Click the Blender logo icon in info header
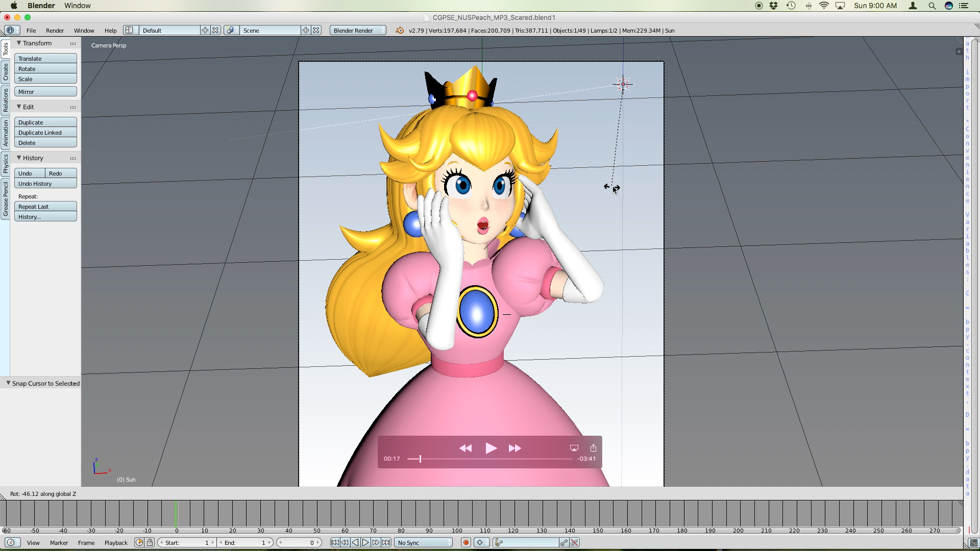The height and width of the screenshot is (551, 980). (x=400, y=31)
